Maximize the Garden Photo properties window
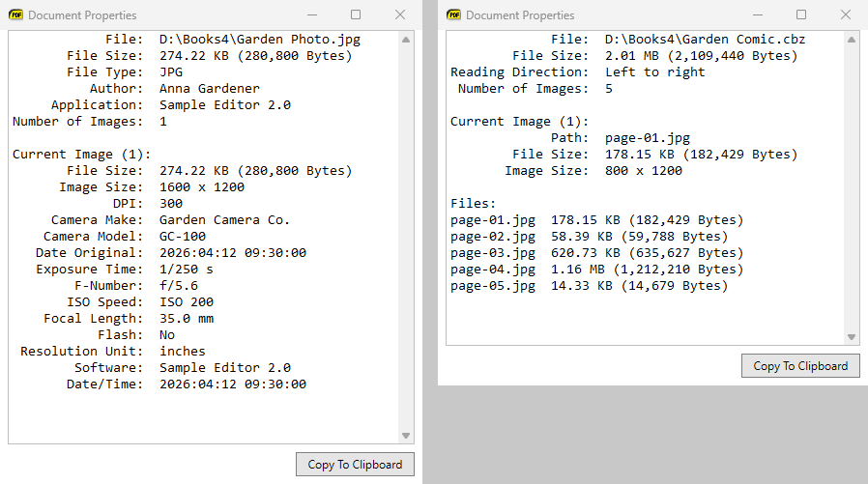The height and width of the screenshot is (484, 868). point(356,14)
